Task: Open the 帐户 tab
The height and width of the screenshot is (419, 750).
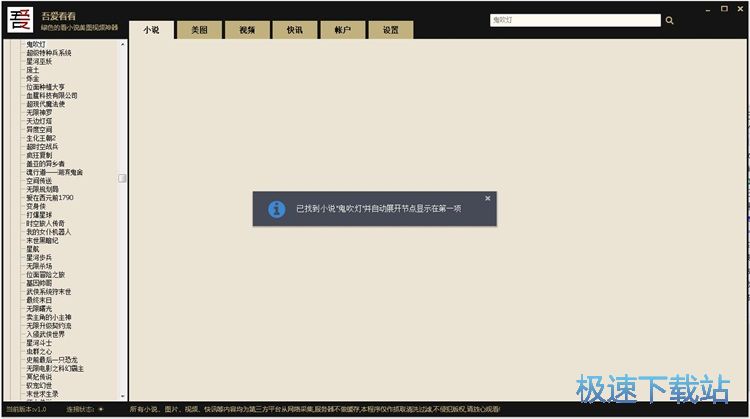Action: (x=342, y=30)
